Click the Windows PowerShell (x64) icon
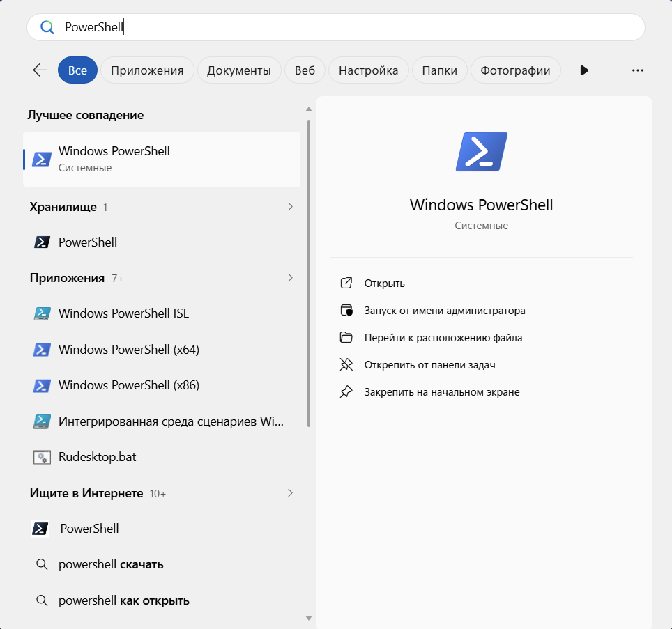This screenshot has height=629, width=672. (42, 350)
